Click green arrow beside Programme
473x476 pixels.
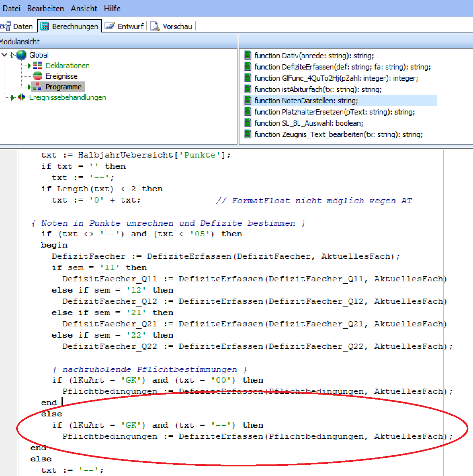29,87
